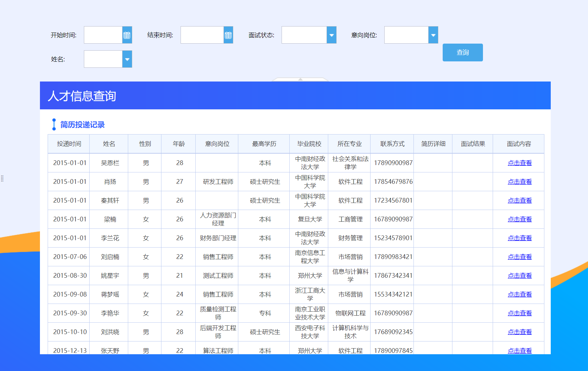Click the blue pin icon beside 简历投递记录
The width and height of the screenshot is (588, 371).
pos(54,124)
